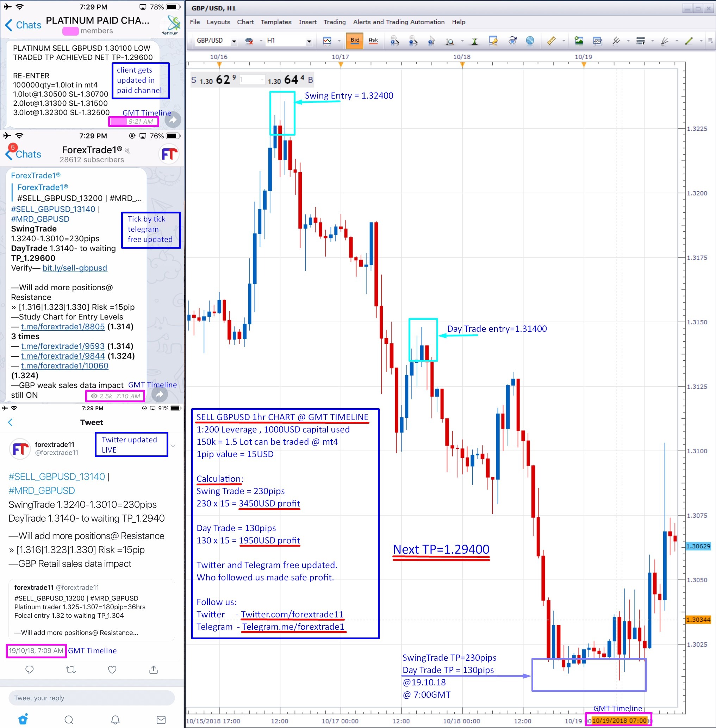Expand the GBP/USD symbol dropdown
The height and width of the screenshot is (728, 716).
[234, 41]
